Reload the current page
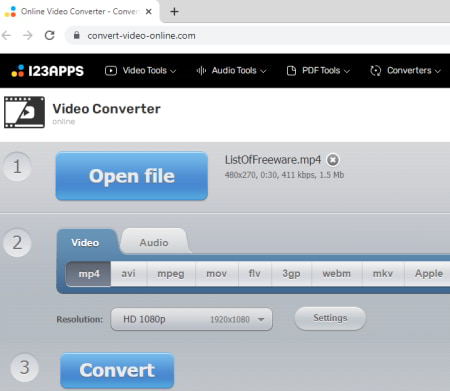This screenshot has height=391, width=450. (x=50, y=35)
